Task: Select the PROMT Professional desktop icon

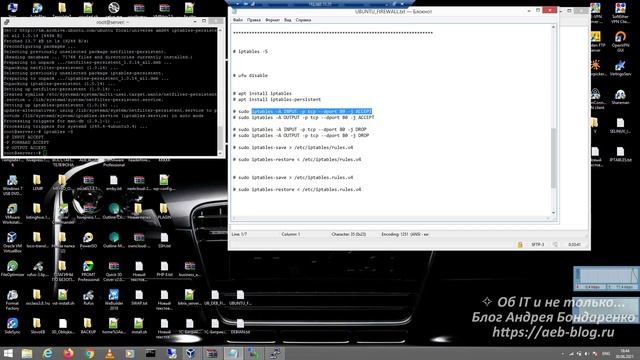Action: tap(88, 271)
